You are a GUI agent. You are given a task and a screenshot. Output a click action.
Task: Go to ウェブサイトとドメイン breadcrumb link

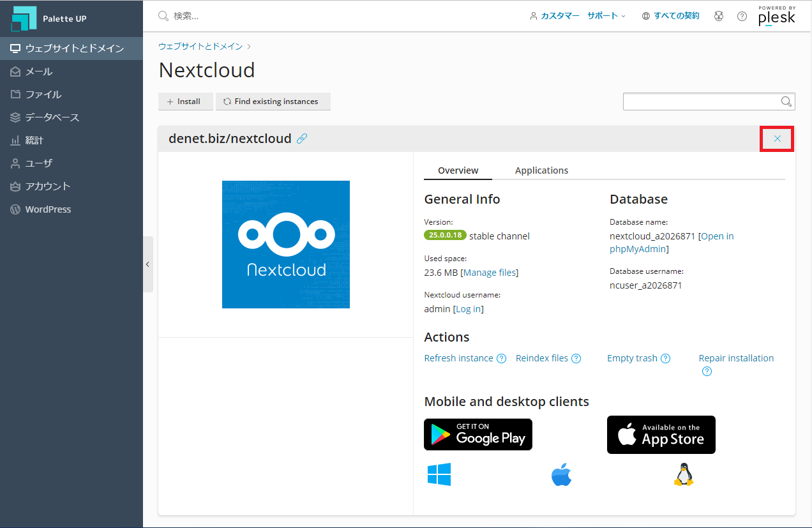click(x=200, y=47)
